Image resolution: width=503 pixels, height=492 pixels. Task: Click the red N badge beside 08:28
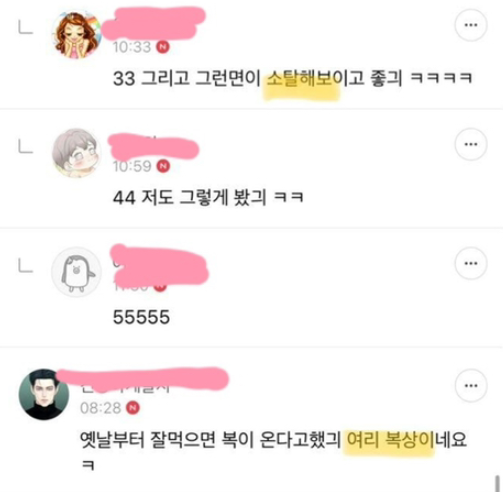(x=133, y=408)
